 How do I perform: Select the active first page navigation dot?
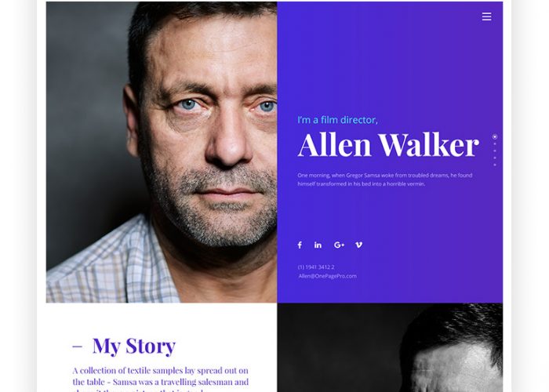pyautogui.click(x=495, y=137)
